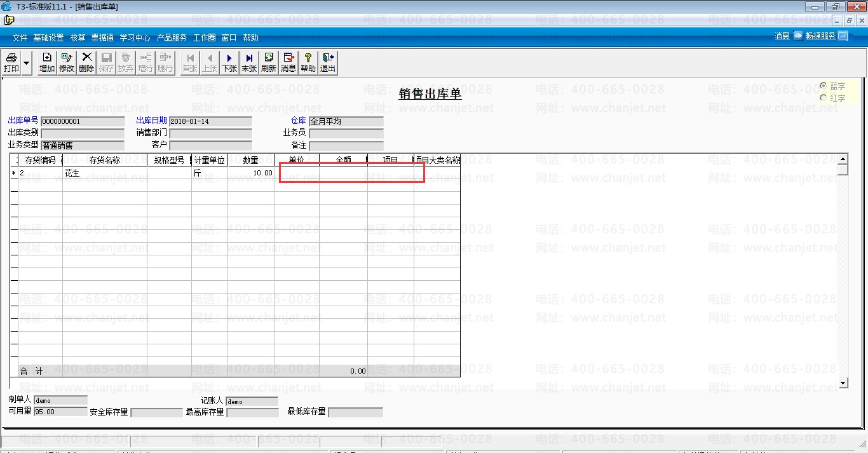
Task: Click the 最高库存量 field
Action: [x=252, y=412]
